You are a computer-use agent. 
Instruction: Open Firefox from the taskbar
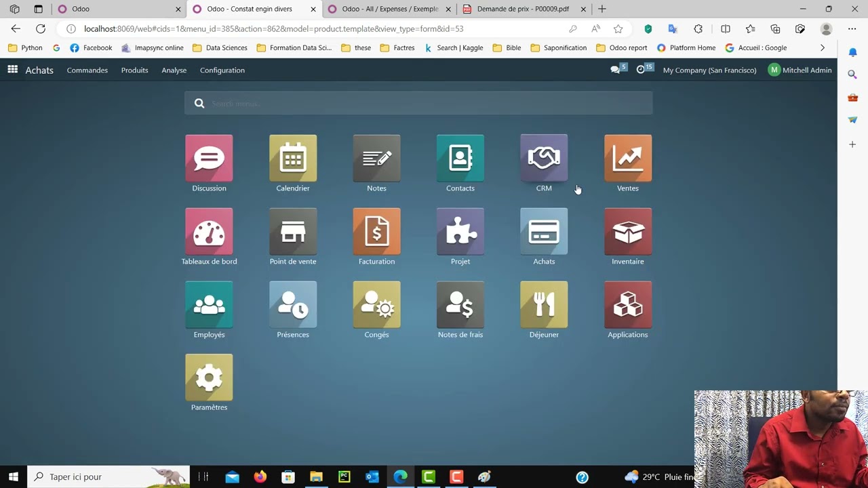pyautogui.click(x=260, y=476)
